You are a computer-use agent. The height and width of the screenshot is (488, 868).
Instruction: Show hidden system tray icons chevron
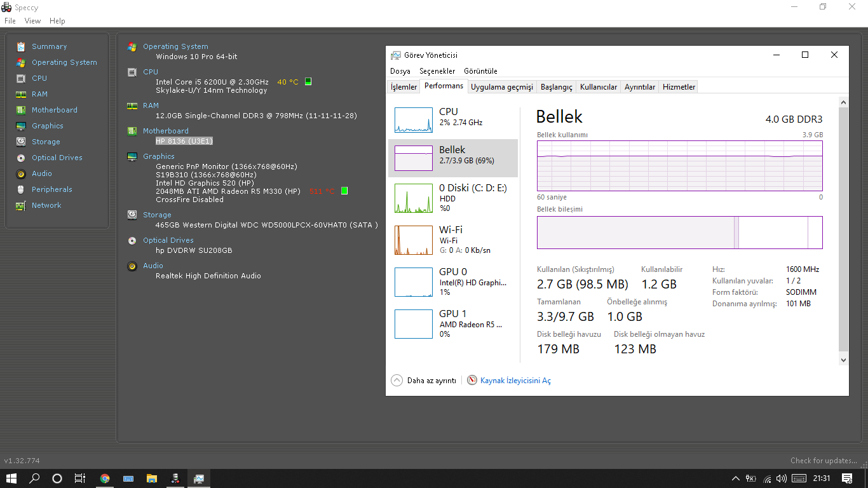pyautogui.click(x=735, y=478)
